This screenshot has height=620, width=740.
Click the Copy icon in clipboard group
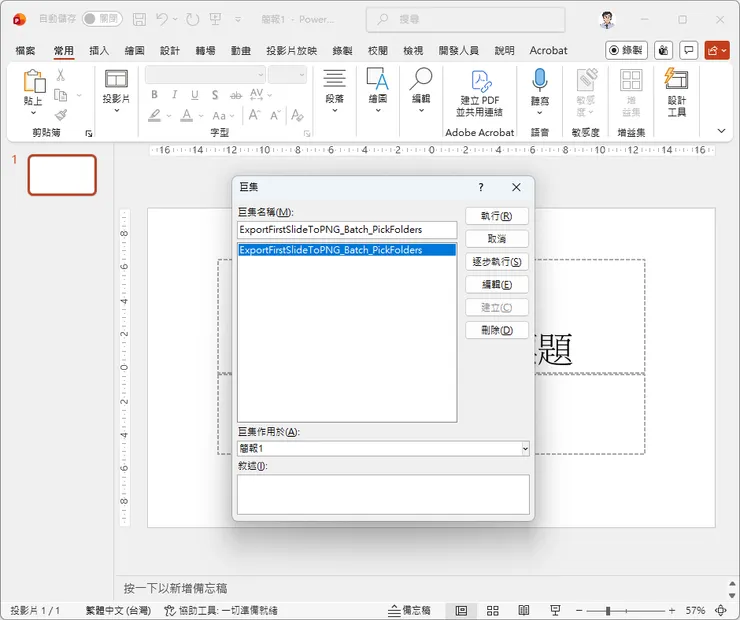click(x=60, y=95)
